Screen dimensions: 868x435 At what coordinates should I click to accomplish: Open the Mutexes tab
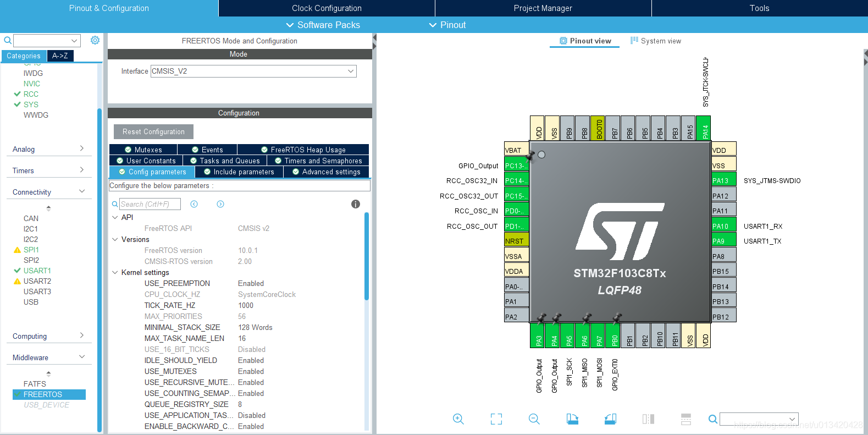(x=143, y=150)
